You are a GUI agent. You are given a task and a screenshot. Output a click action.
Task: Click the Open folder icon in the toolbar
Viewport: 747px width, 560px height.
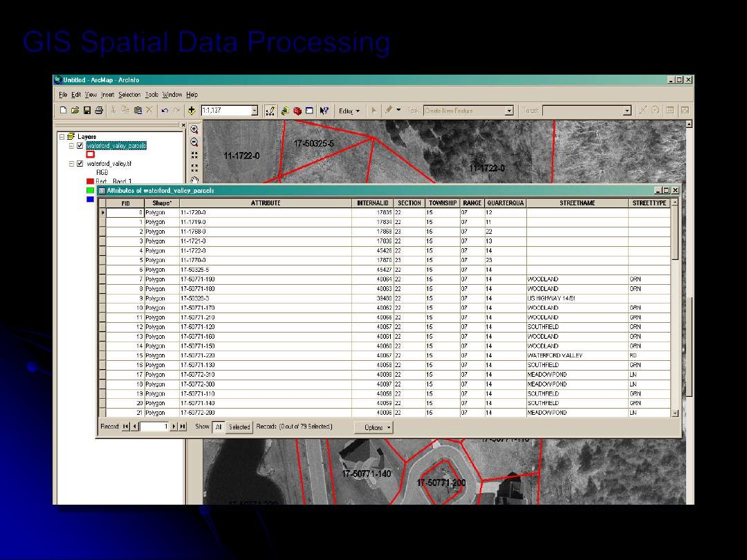click(75, 111)
